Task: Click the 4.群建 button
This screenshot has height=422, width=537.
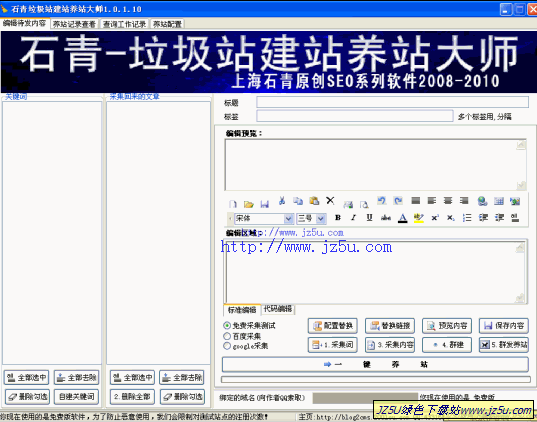Action: [x=447, y=345]
